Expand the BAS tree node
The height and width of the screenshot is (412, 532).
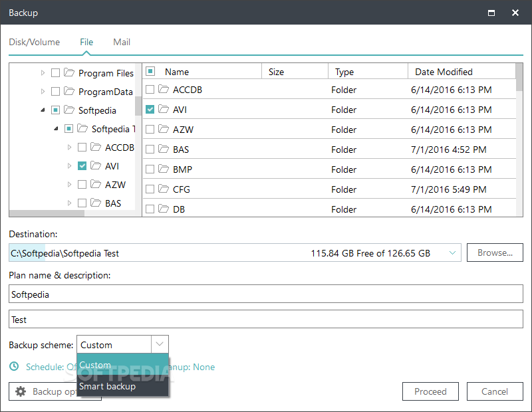click(69, 203)
